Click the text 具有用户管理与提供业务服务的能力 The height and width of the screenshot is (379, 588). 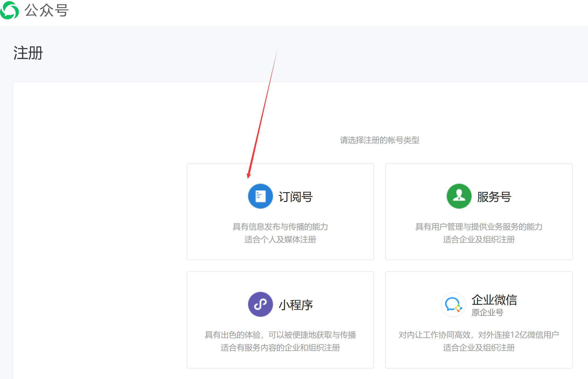pos(479,227)
